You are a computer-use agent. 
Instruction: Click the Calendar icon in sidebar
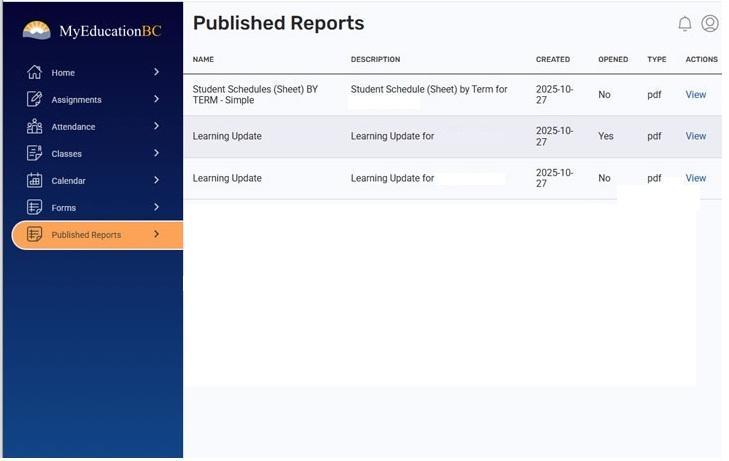point(35,180)
